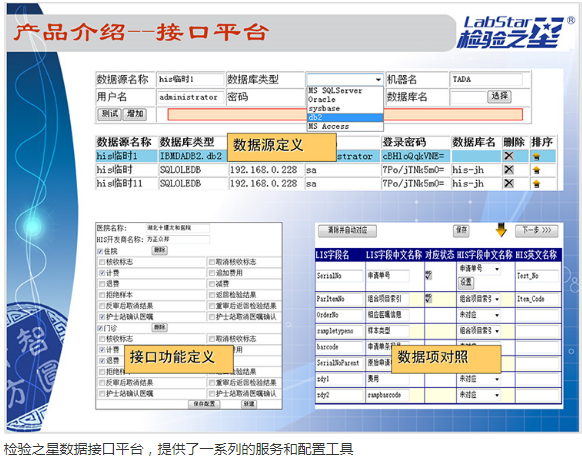
Task: Click the 增加 button
Action: (x=135, y=114)
